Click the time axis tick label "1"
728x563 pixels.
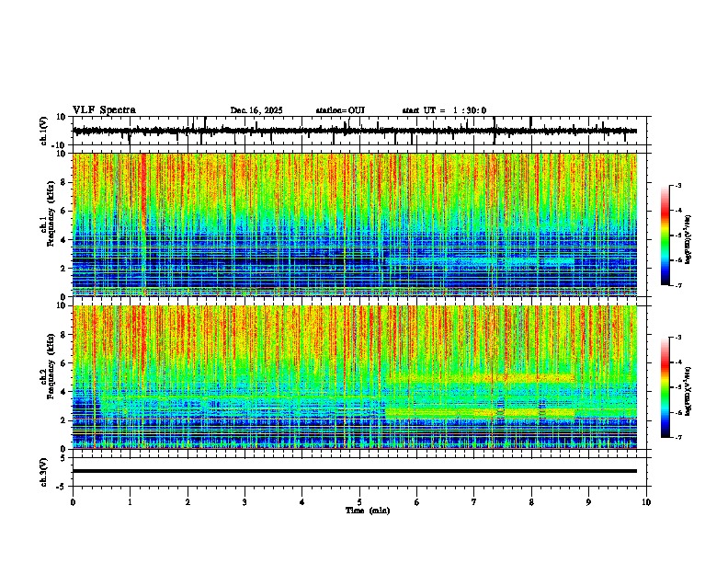(x=130, y=502)
